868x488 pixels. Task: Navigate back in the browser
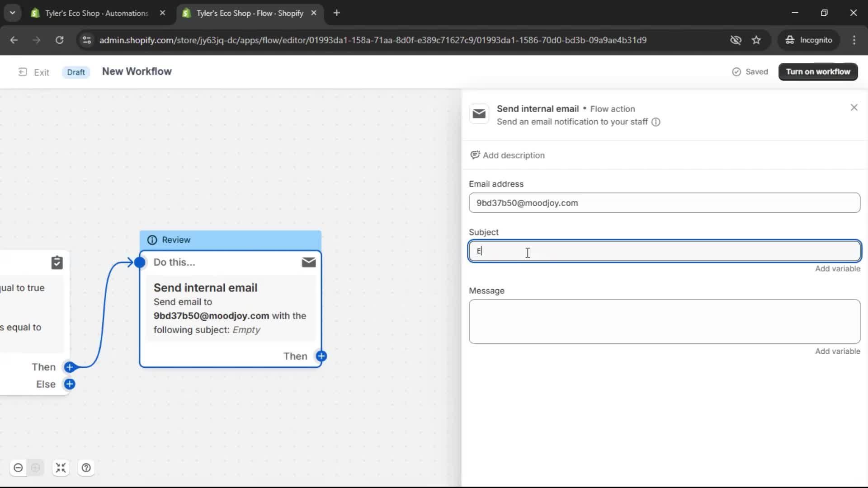tap(14, 40)
